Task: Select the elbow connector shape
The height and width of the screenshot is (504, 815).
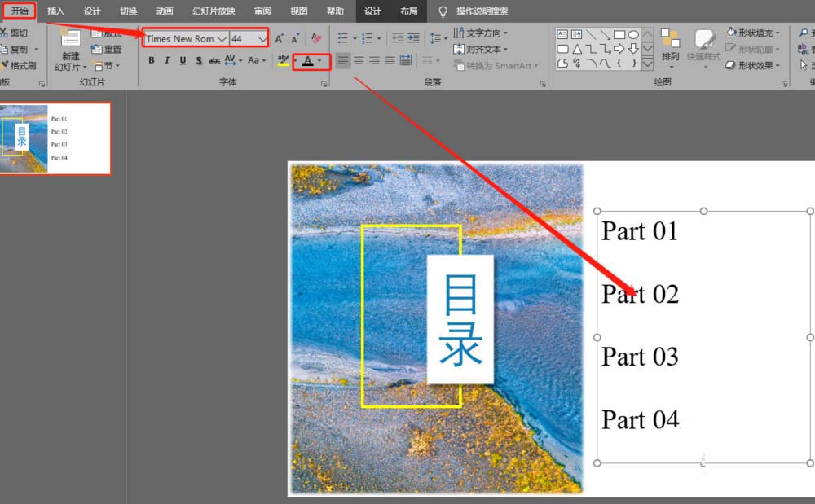Action: click(591, 49)
